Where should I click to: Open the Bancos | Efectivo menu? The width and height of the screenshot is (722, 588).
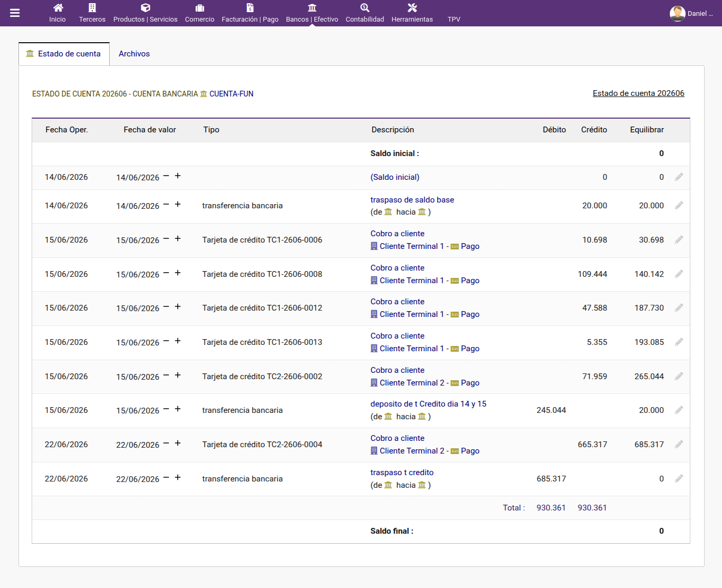click(x=312, y=13)
